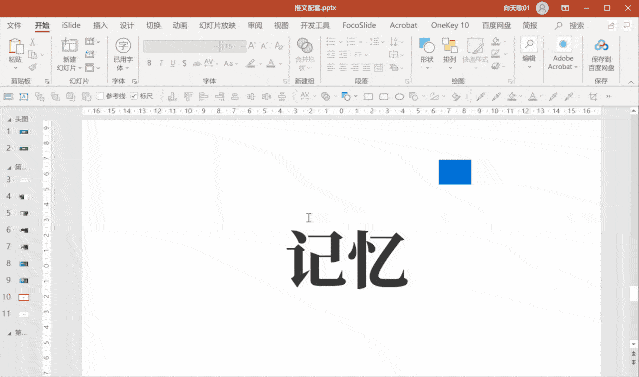Click the Adobe Acrobat ribbon icon
The height and width of the screenshot is (377, 639).
click(x=563, y=44)
